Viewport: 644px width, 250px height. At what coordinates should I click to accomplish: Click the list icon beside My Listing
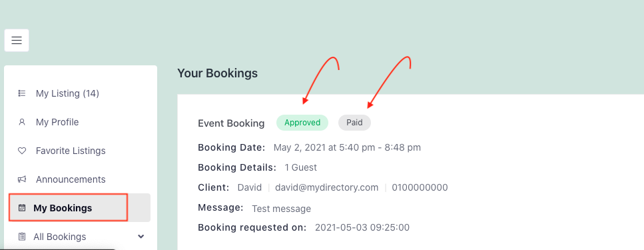coord(22,93)
